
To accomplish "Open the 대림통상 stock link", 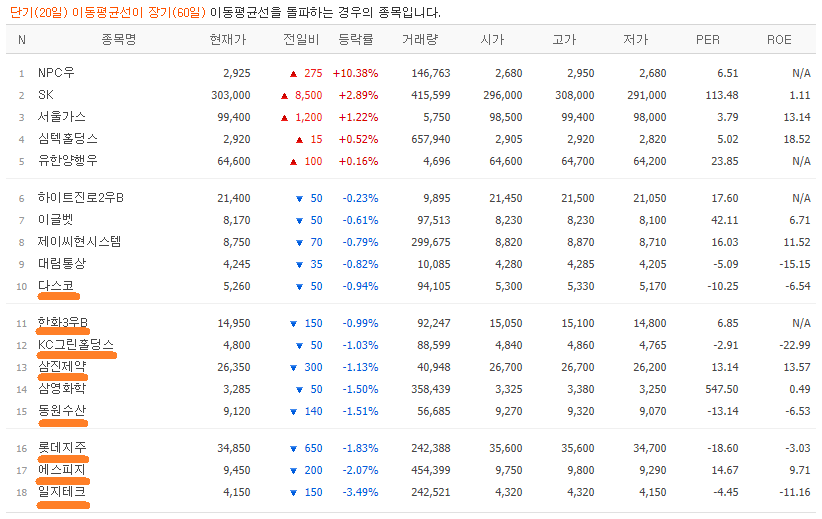I will [x=61, y=264].
